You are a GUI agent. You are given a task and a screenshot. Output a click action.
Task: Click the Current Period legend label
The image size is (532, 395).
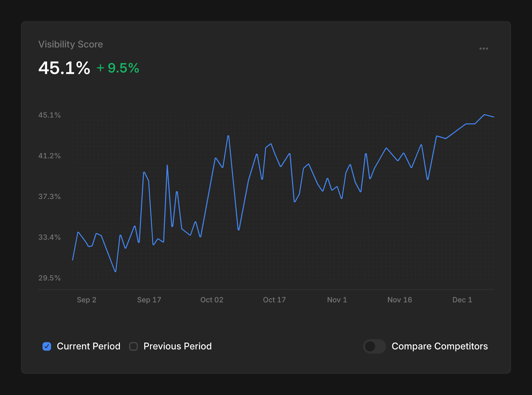[x=88, y=346]
